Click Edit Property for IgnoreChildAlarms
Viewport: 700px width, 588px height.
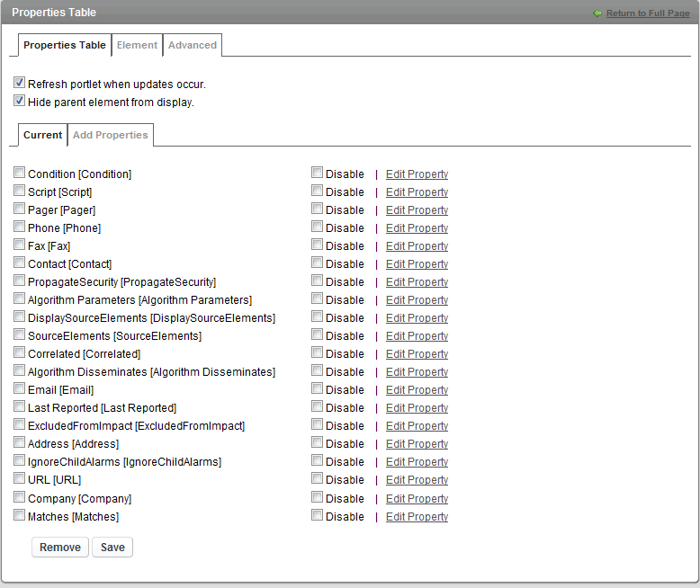[417, 462]
